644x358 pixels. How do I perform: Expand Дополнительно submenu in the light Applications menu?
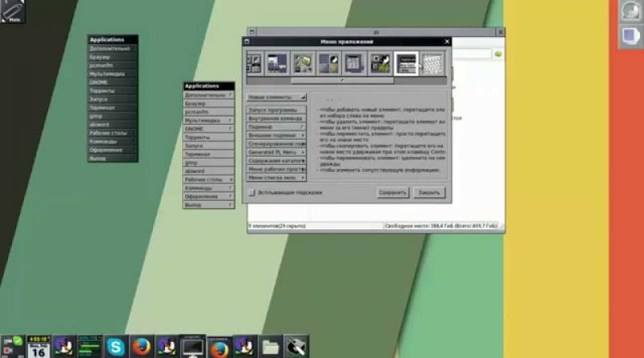pyautogui.click(x=208, y=95)
